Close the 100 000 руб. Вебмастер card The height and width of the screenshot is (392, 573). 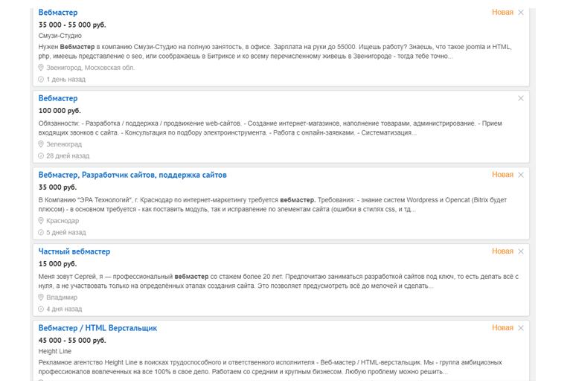(521, 98)
